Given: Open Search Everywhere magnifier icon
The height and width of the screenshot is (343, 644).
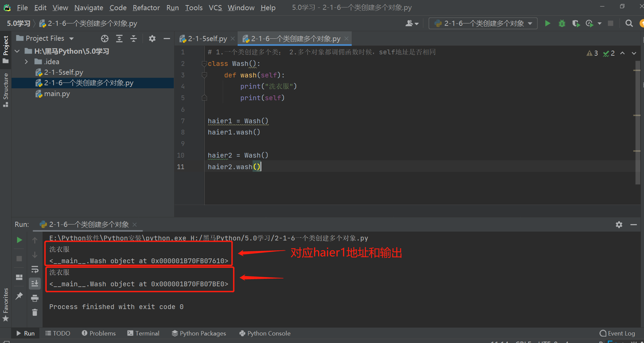Looking at the screenshot, I should (x=629, y=23).
